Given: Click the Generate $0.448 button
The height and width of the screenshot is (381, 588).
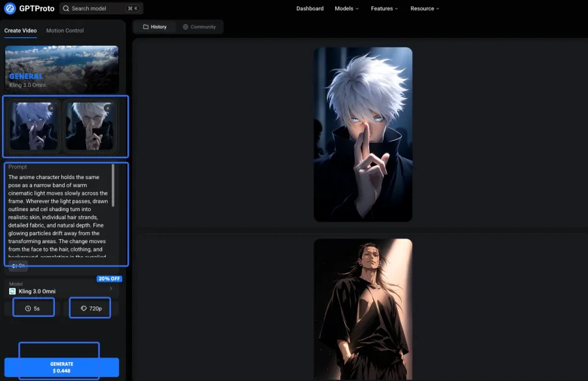Looking at the screenshot, I should [x=62, y=367].
